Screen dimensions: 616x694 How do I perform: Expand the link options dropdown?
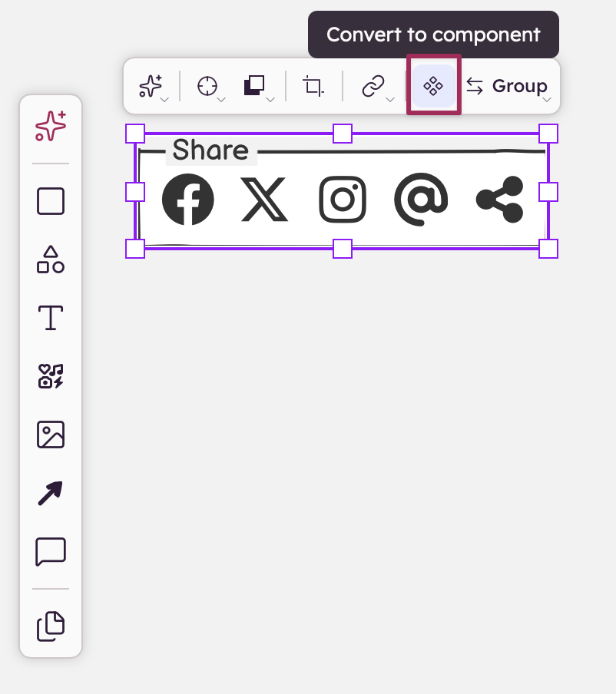coord(378,87)
